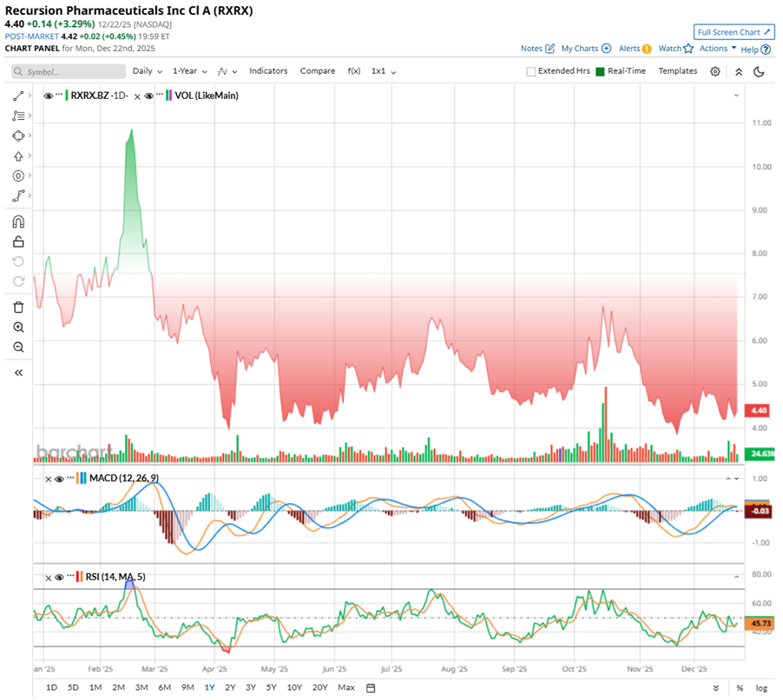Screen dimensions: 783x700
Task: Open Notes for this symbol
Action: coord(537,49)
